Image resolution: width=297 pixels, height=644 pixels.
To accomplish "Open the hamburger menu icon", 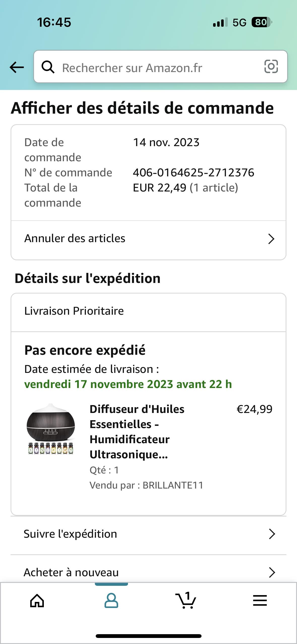I will coord(260,600).
